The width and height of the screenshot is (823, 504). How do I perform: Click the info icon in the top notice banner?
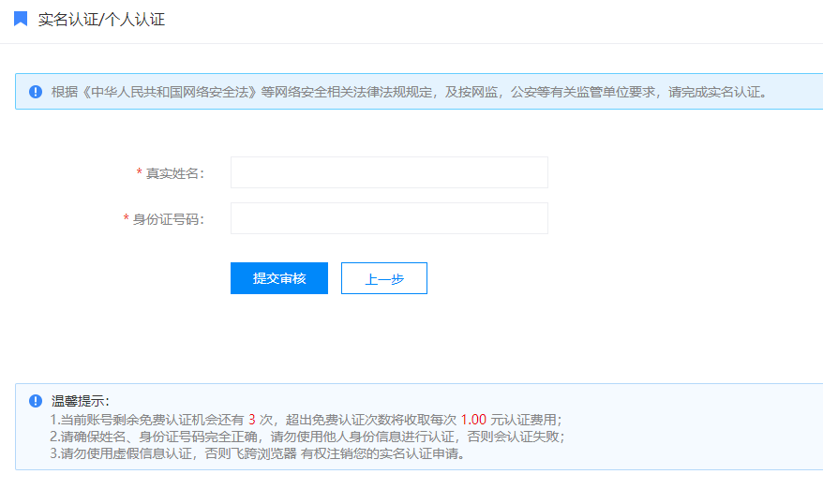(x=36, y=92)
